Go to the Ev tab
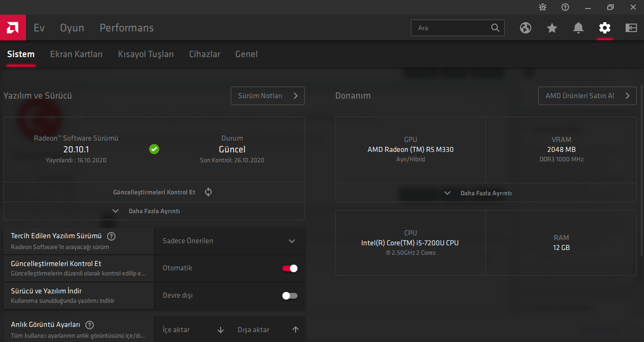The width and height of the screenshot is (644, 342). click(x=39, y=28)
